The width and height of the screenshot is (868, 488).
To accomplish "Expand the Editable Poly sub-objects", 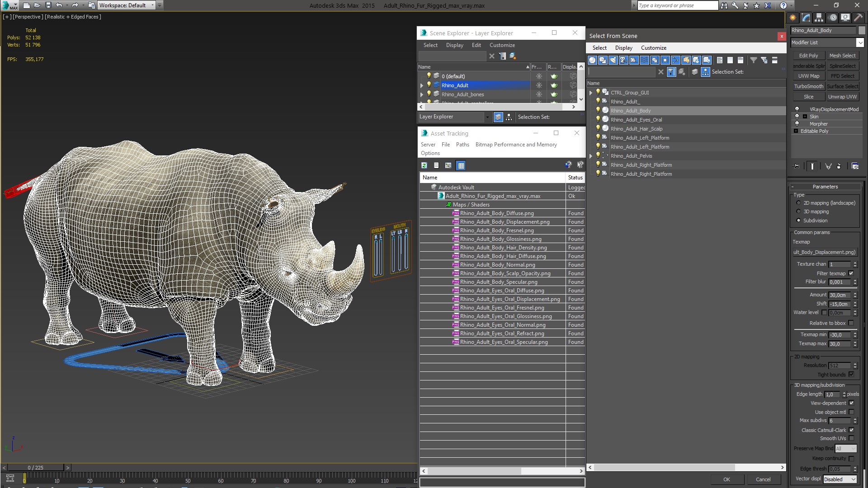I will (796, 131).
